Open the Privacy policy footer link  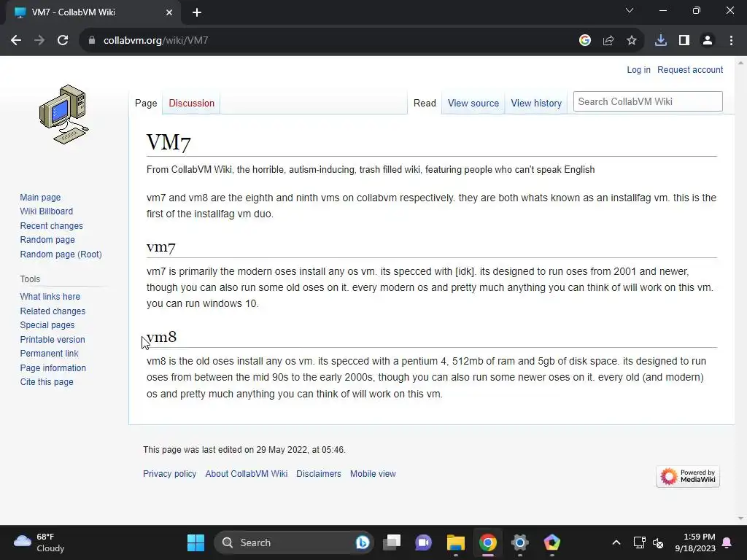pos(169,474)
